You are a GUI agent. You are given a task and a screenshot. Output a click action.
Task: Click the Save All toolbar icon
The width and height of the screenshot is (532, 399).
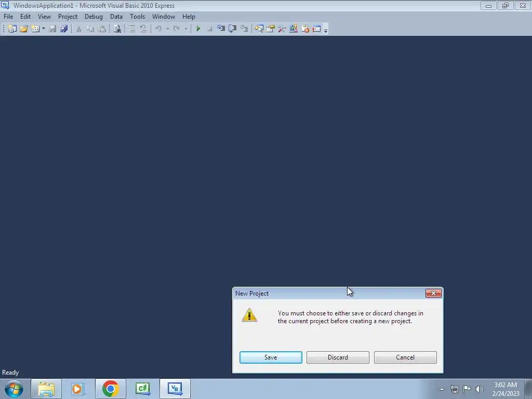click(x=64, y=29)
